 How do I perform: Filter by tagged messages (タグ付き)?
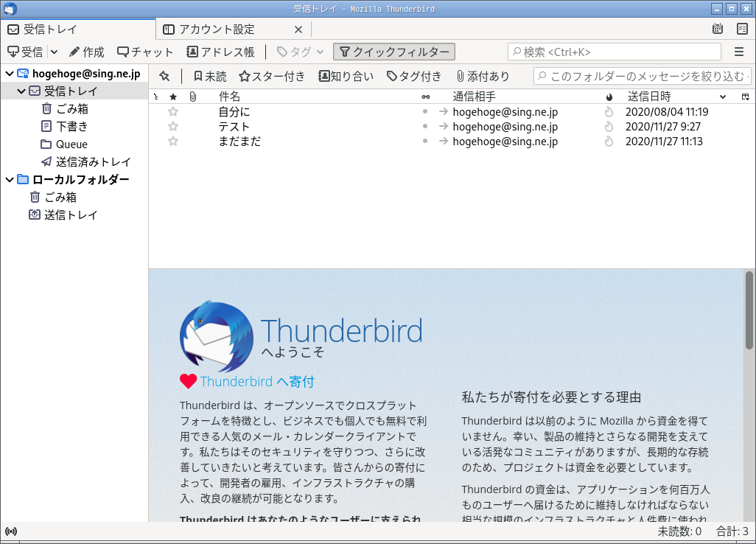point(414,76)
